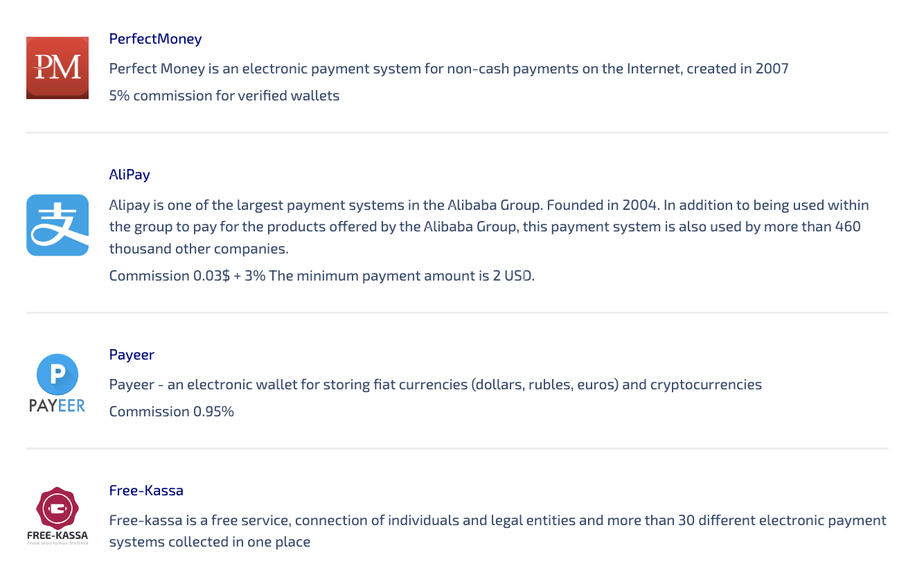Click the PAYEER wordmark under the logo
This screenshot has width=924, height=575.
point(57,406)
